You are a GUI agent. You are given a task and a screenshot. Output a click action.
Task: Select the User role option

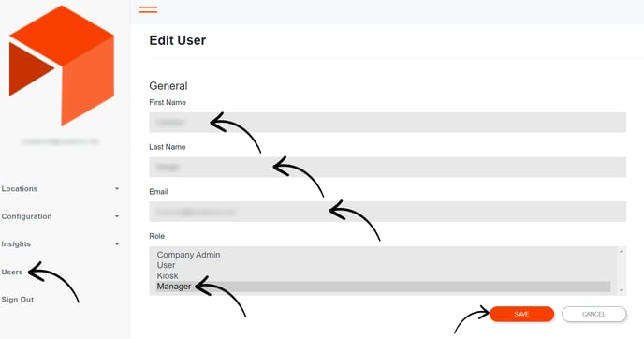point(166,265)
